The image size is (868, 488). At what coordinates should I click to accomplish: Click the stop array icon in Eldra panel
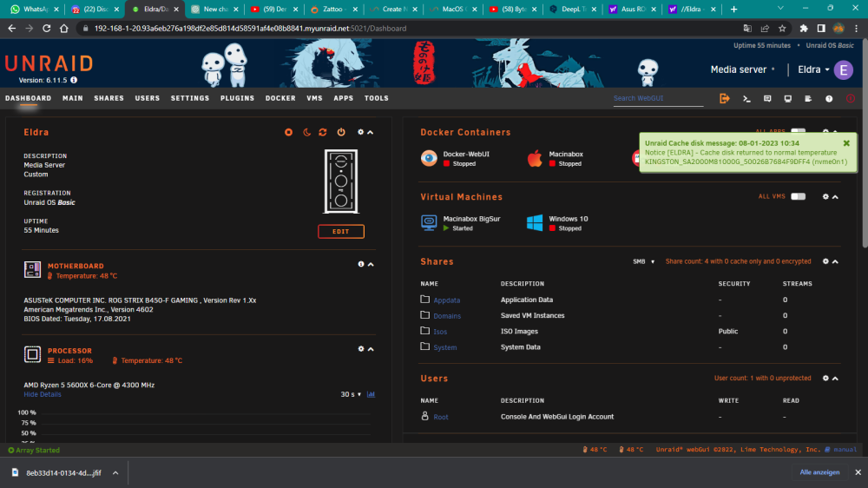point(288,132)
